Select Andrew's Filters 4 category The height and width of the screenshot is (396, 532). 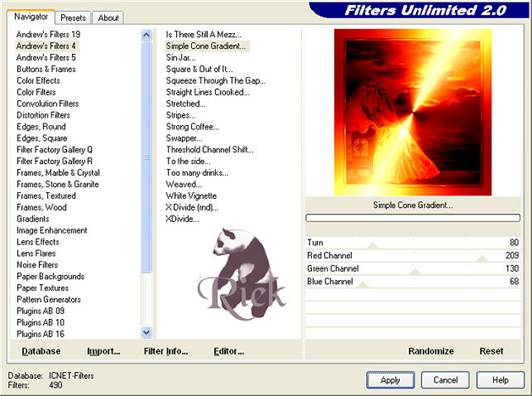pyautogui.click(x=46, y=46)
